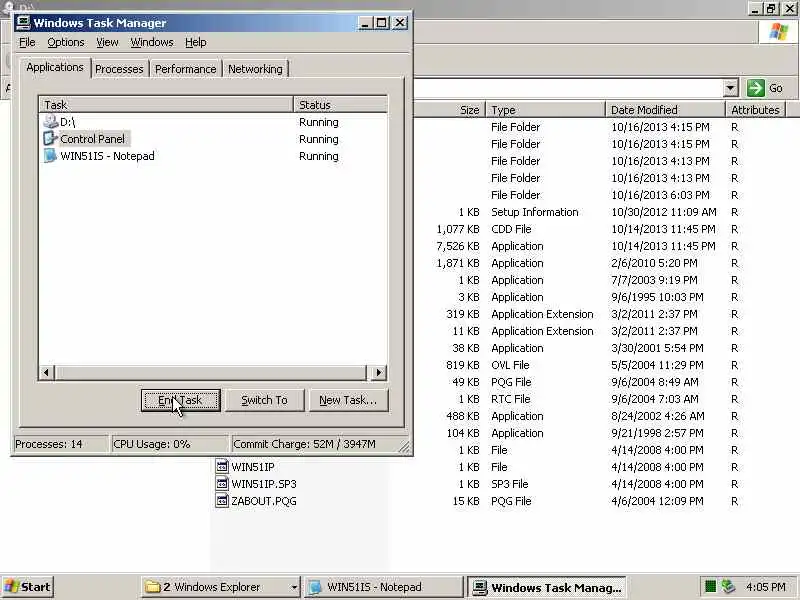
Task: Open the Help menu
Action: tap(195, 42)
